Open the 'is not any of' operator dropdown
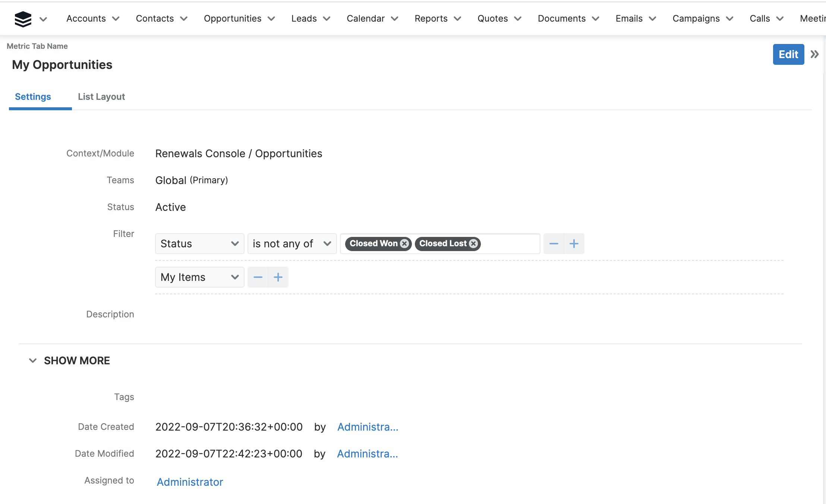The image size is (826, 504). [x=292, y=244]
